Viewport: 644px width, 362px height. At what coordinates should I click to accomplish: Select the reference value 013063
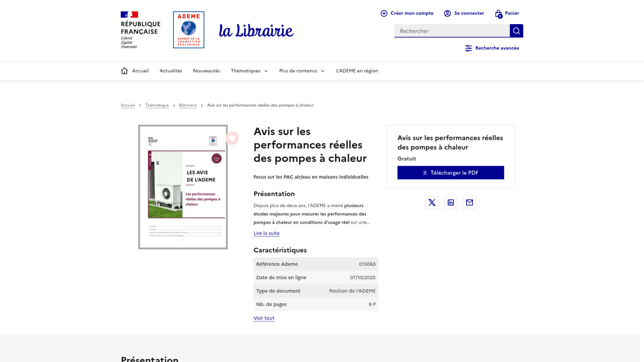coord(367,264)
